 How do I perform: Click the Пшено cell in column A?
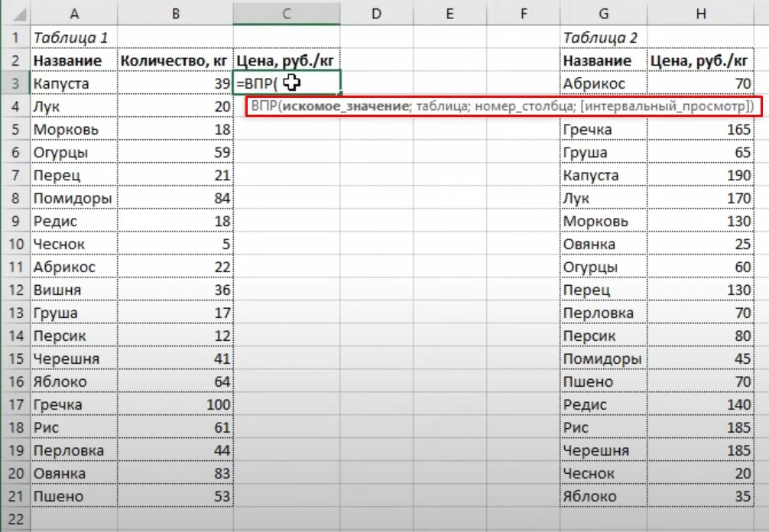point(73,496)
